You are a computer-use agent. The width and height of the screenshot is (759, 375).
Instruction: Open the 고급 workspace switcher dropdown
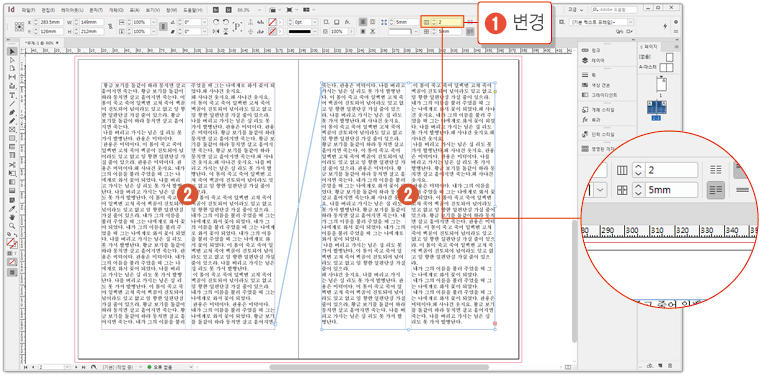pos(575,9)
